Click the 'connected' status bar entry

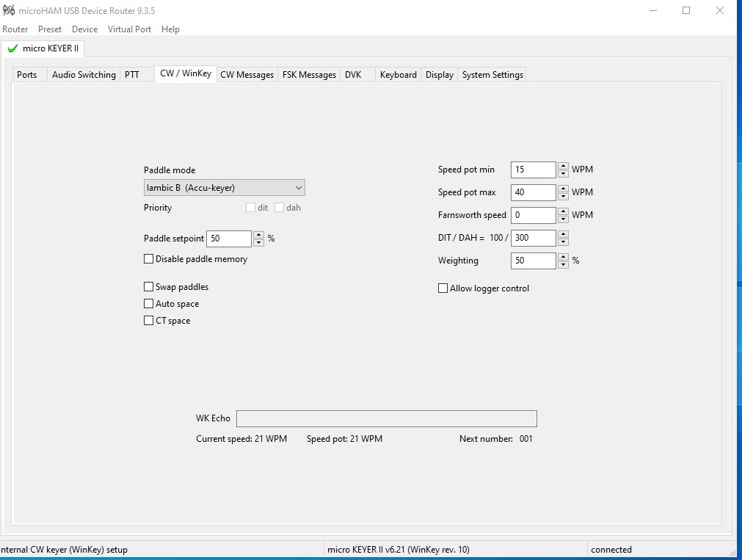(x=611, y=550)
